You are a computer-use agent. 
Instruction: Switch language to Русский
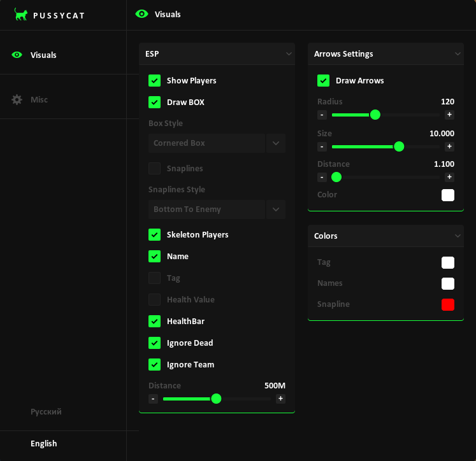tap(46, 412)
